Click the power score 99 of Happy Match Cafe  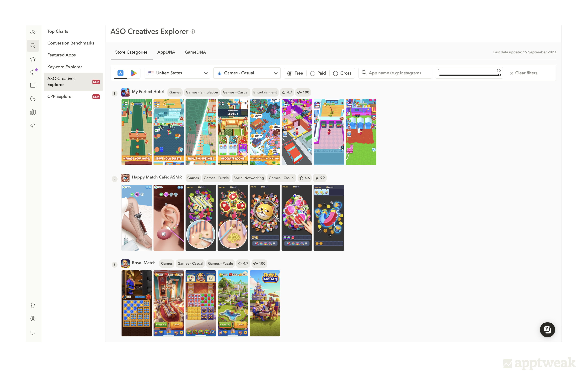tap(320, 178)
